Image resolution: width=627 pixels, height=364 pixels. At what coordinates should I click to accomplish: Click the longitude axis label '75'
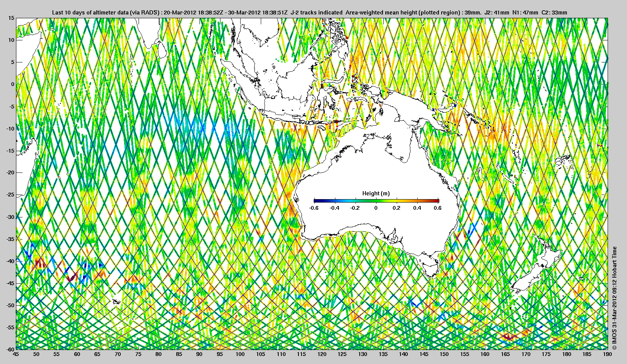coord(138,354)
